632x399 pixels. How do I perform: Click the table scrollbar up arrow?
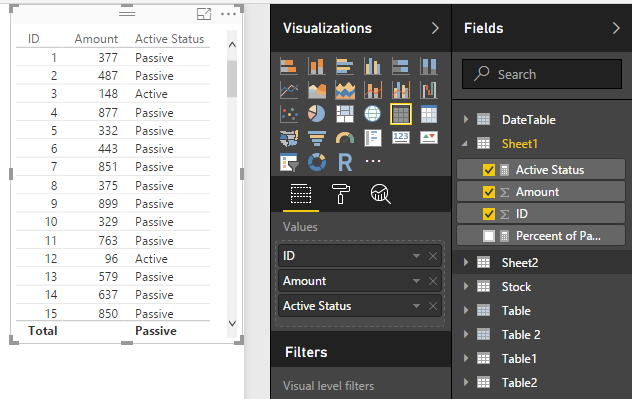(232, 45)
